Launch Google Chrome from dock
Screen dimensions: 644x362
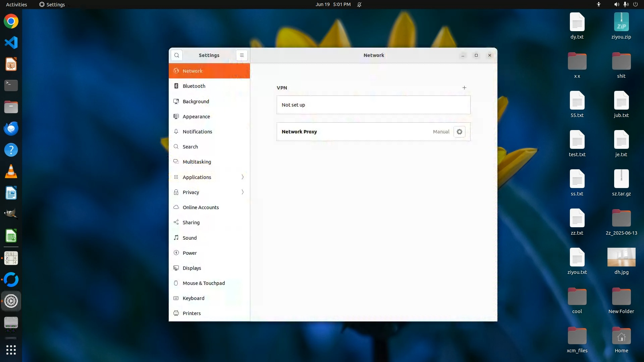(x=11, y=21)
